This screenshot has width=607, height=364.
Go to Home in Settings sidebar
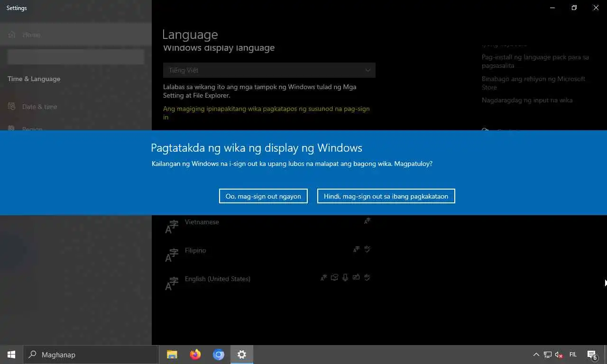click(76, 35)
